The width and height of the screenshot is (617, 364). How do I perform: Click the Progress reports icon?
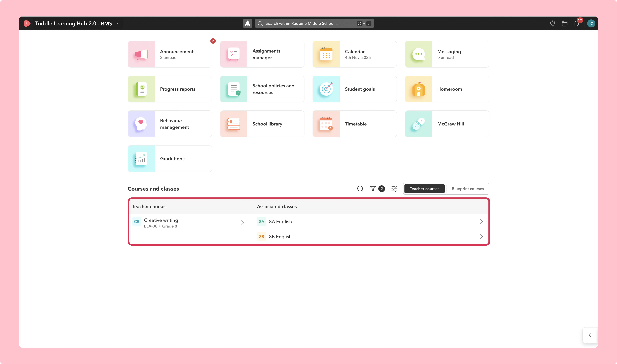(141, 89)
